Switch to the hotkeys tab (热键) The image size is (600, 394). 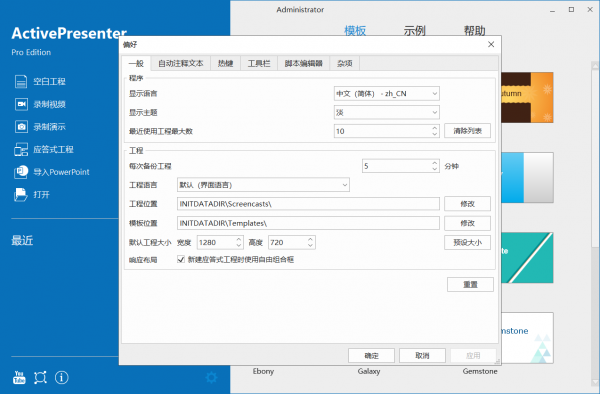(225, 63)
